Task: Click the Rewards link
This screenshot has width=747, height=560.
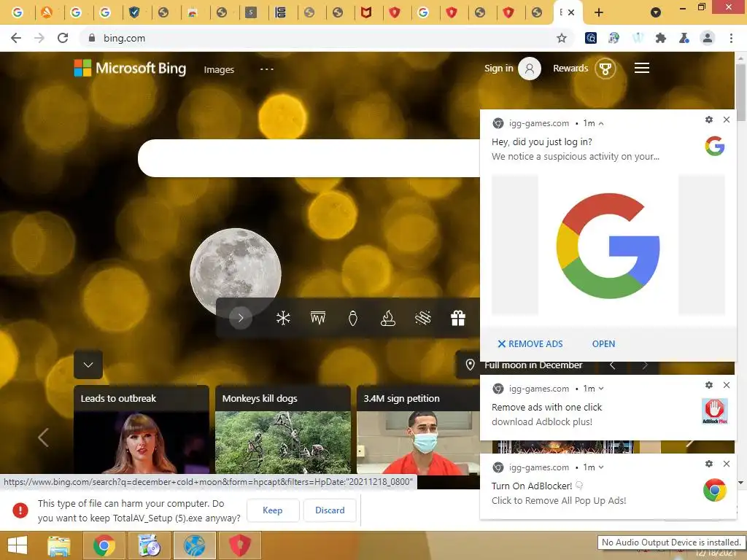Action: [x=570, y=69]
